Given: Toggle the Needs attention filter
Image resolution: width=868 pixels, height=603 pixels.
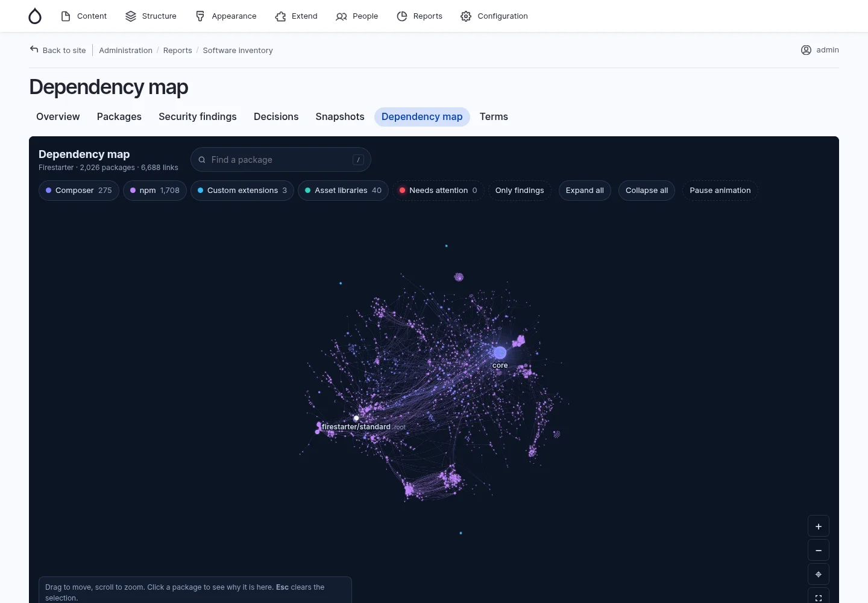Looking at the screenshot, I should click(x=438, y=191).
